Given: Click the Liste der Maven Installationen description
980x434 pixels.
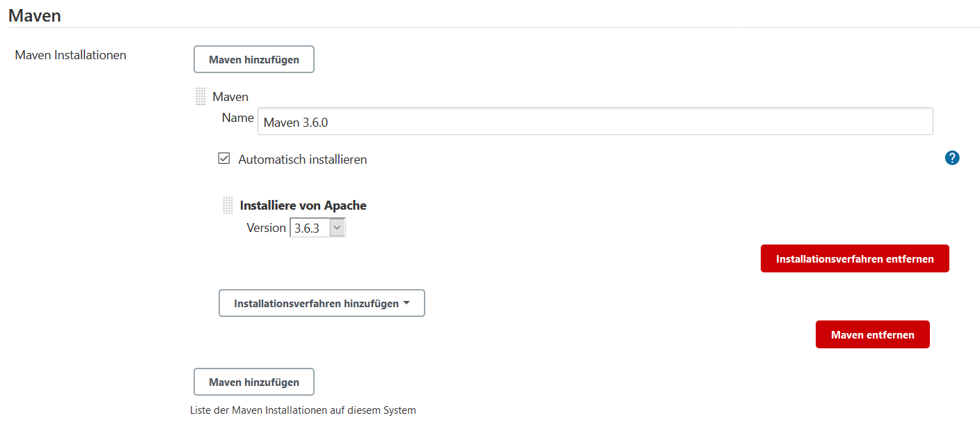Looking at the screenshot, I should [303, 410].
